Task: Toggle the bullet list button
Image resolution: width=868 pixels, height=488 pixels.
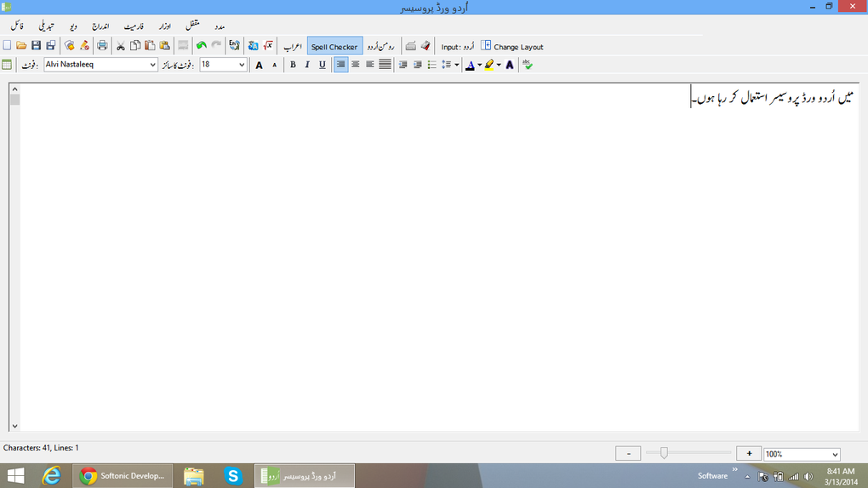Action: pos(431,65)
